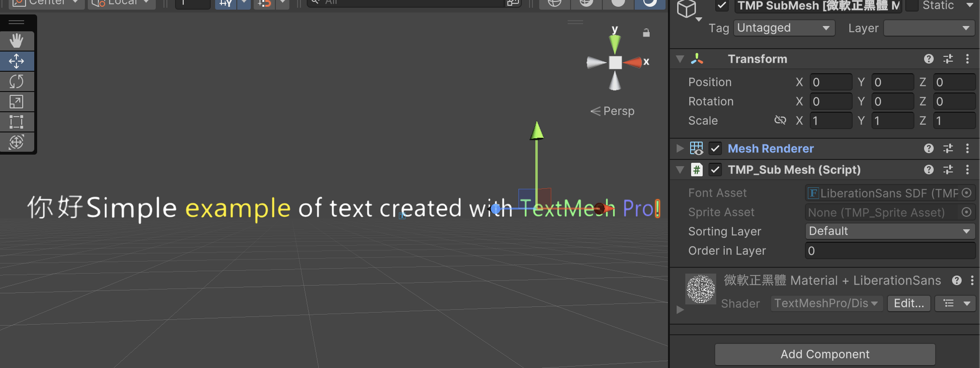Open the Shader TextMeshPro dropdown

pyautogui.click(x=827, y=303)
